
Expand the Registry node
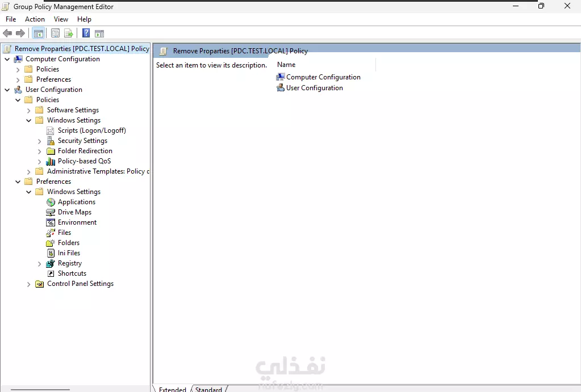click(39, 264)
